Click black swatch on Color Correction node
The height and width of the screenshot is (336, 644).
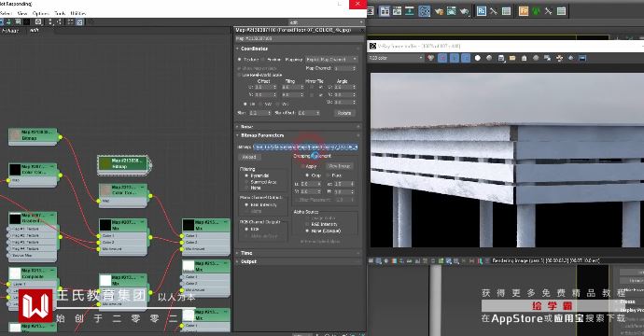[15, 169]
